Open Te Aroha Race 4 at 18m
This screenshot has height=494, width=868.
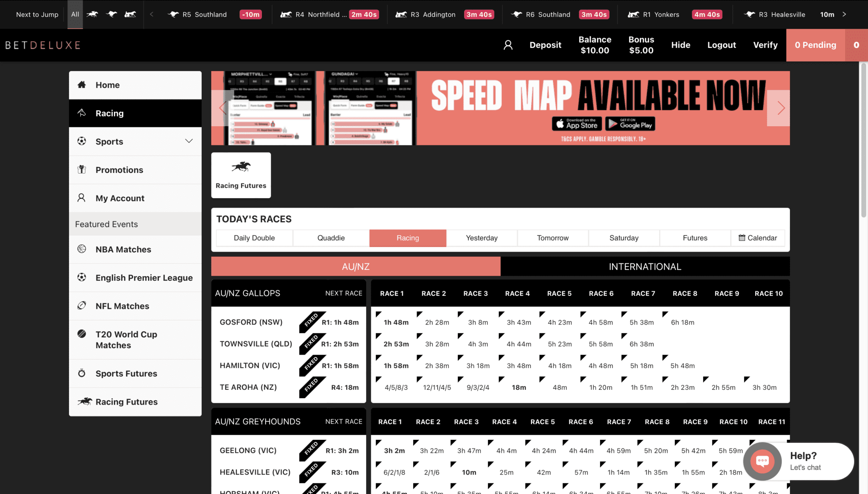(x=519, y=387)
